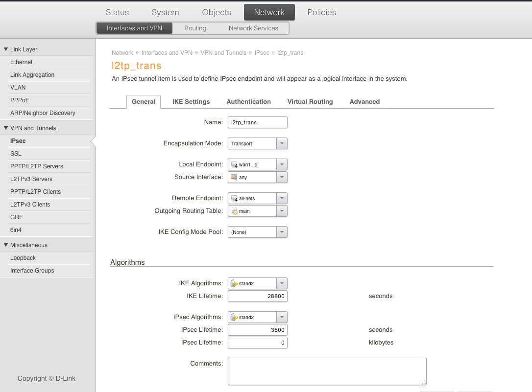Click the lock icon in IKE Algorithms field
Viewport: 532px width, 392px height.
click(x=234, y=283)
